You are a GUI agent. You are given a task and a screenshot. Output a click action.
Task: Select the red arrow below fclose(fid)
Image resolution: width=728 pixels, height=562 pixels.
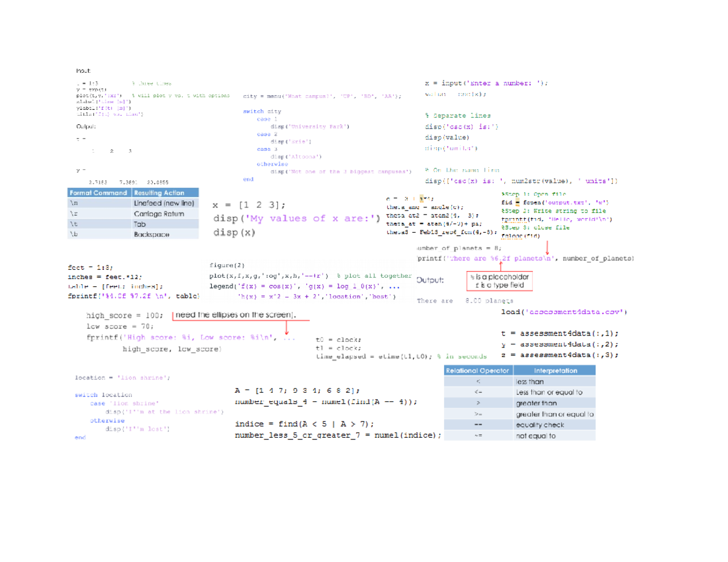pyautogui.click(x=547, y=247)
